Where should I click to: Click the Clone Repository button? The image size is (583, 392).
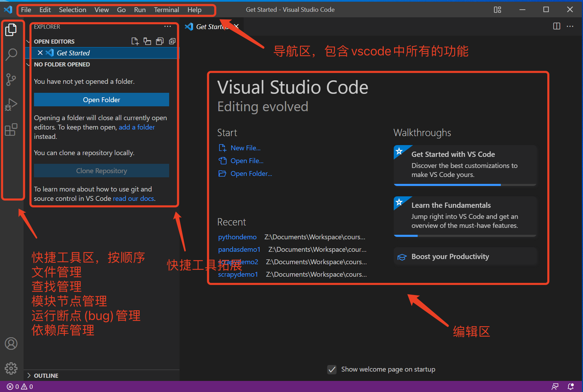click(x=102, y=171)
